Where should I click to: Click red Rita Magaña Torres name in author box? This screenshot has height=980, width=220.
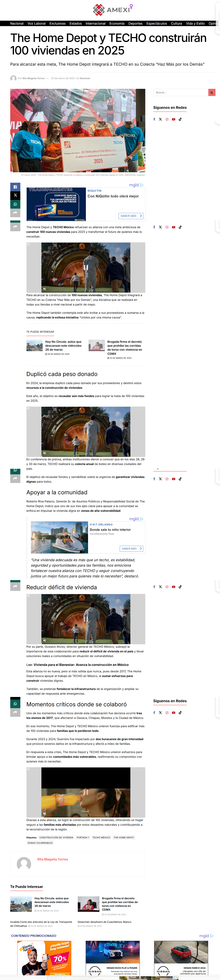(53, 859)
